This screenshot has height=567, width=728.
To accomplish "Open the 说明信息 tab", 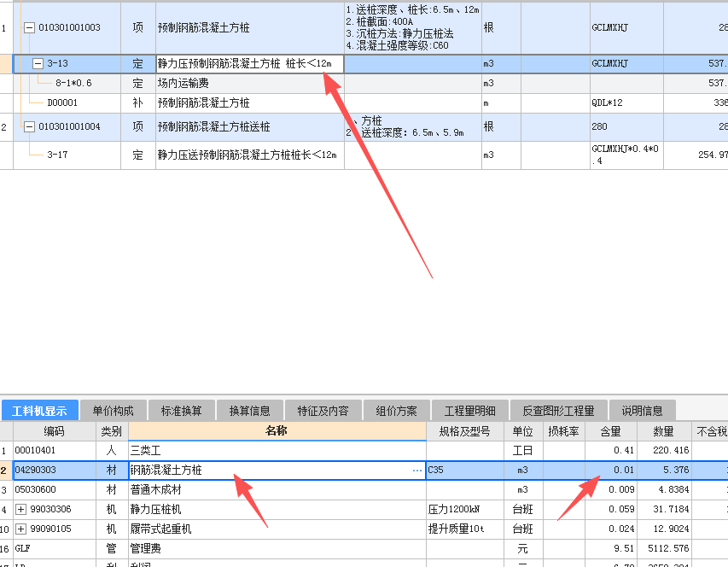I will [x=642, y=411].
